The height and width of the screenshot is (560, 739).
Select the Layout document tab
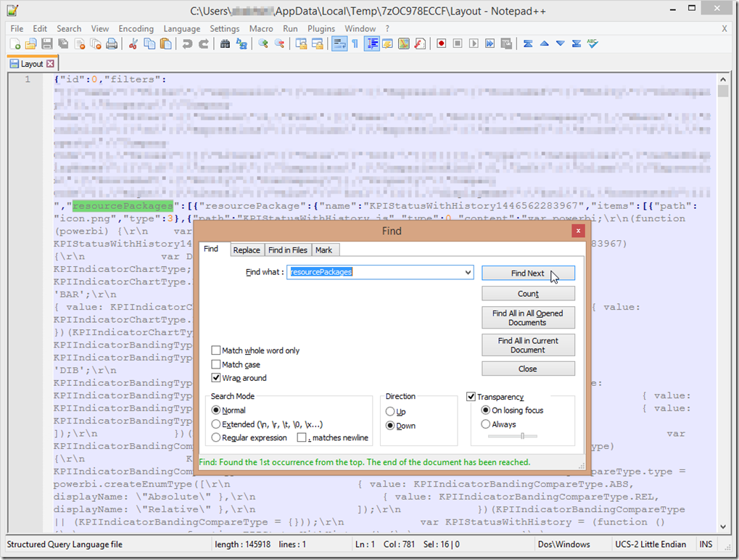32,64
